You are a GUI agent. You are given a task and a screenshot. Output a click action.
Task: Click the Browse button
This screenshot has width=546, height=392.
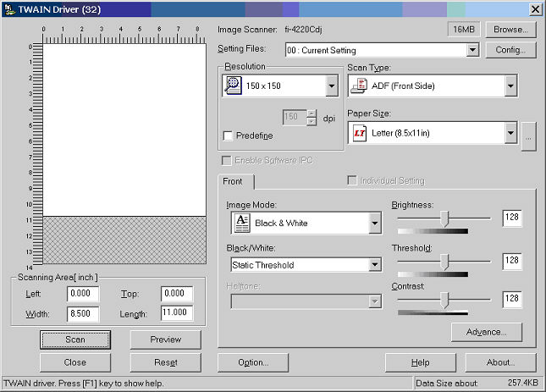pyautogui.click(x=510, y=29)
